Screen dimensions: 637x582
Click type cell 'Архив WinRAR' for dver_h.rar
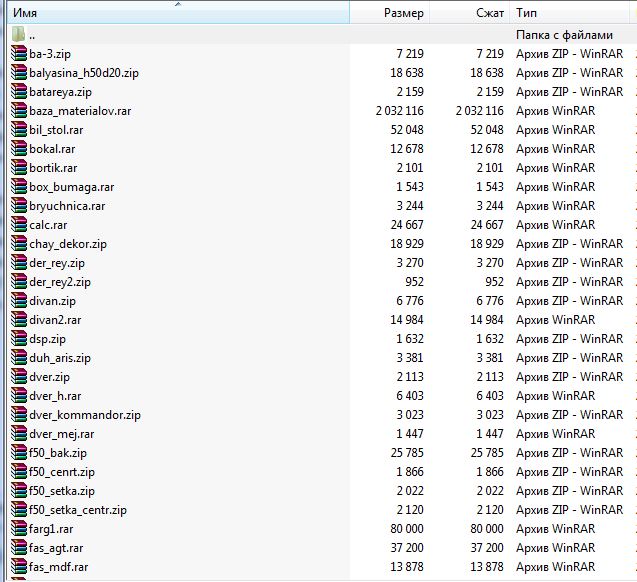[x=555, y=396]
